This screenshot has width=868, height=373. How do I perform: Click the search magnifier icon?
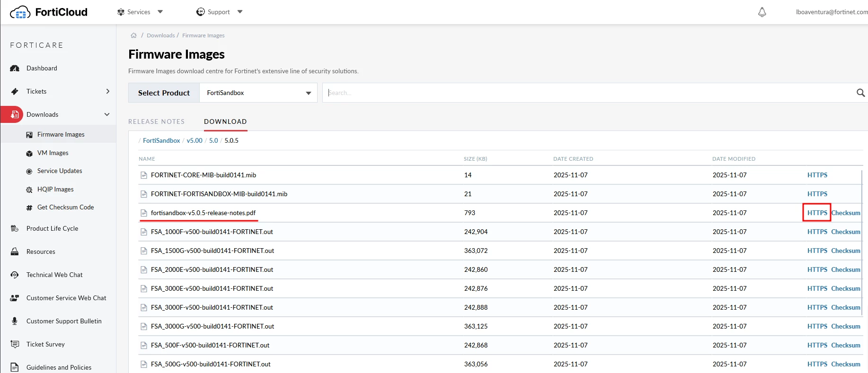click(x=860, y=93)
